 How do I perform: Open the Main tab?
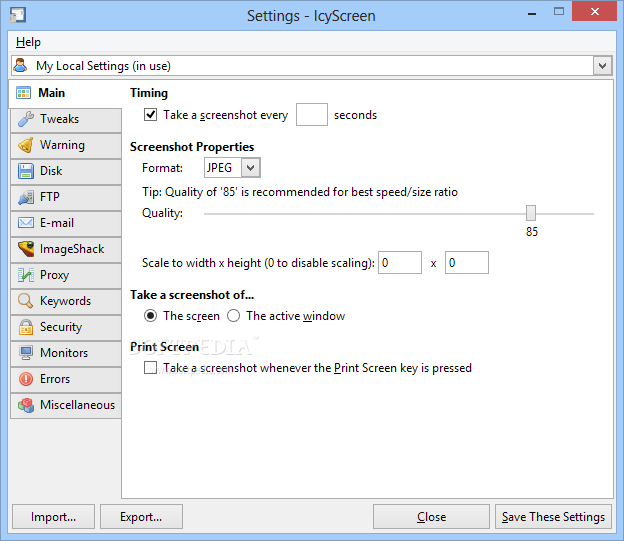pos(65,93)
